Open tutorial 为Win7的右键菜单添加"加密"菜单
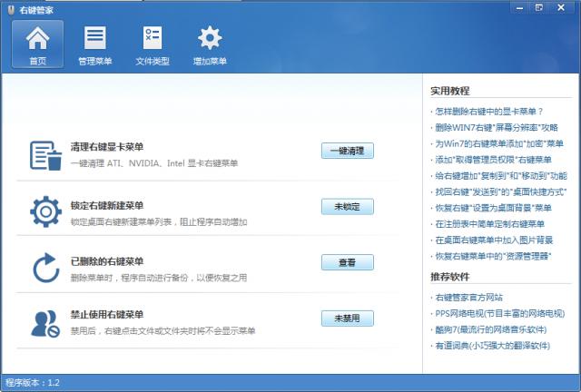 coord(499,143)
